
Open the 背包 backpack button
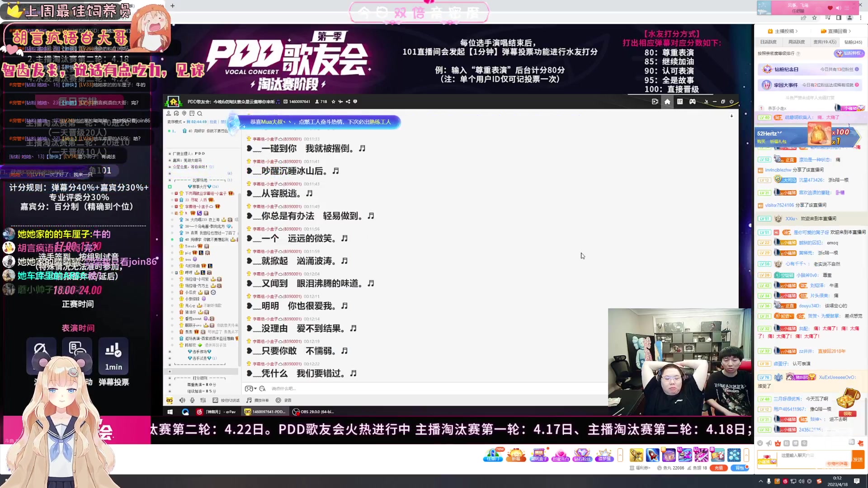(740, 468)
